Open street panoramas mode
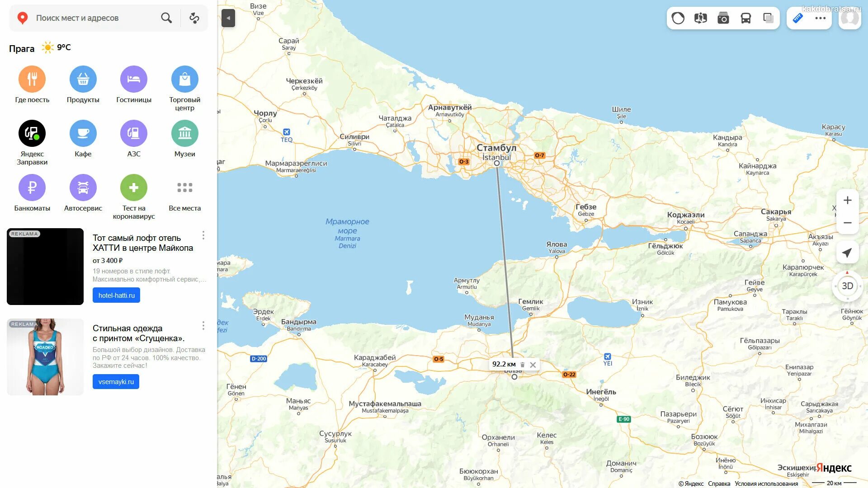The width and height of the screenshot is (868, 488). click(700, 18)
